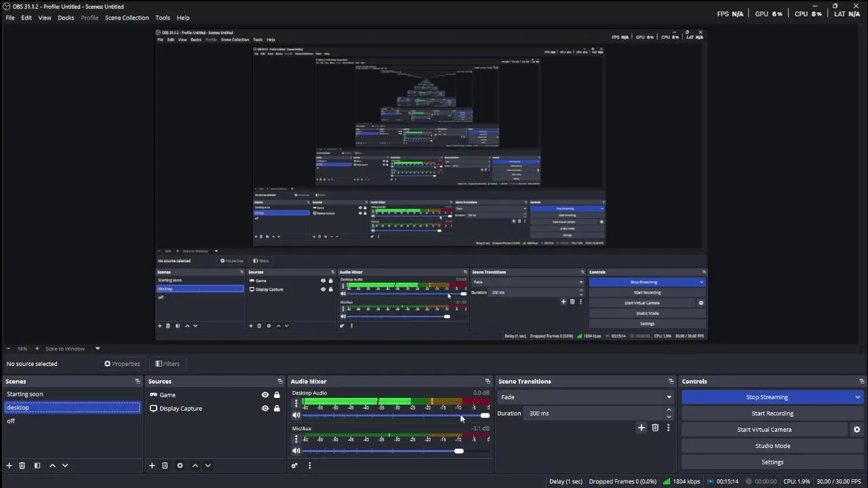Image resolution: width=868 pixels, height=488 pixels.
Task: Open the Edit menu
Action: click(x=26, y=18)
